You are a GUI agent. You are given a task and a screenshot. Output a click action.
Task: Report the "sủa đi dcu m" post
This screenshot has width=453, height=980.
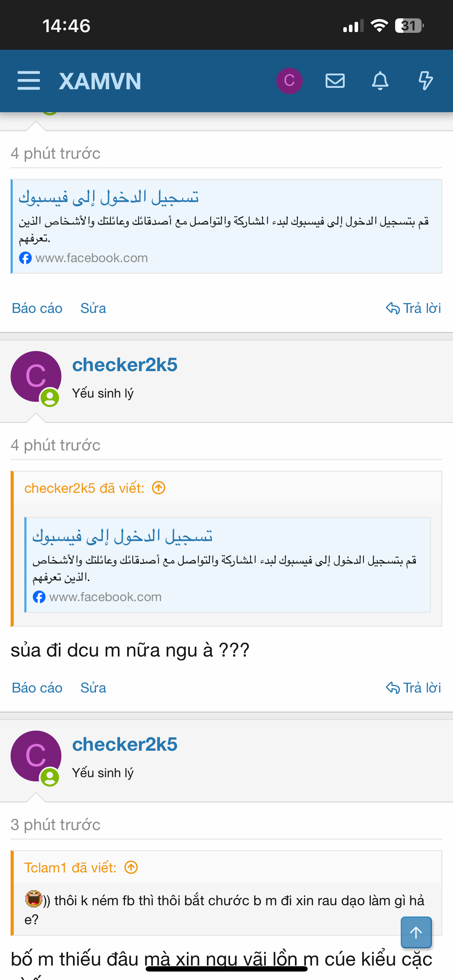[37, 688]
